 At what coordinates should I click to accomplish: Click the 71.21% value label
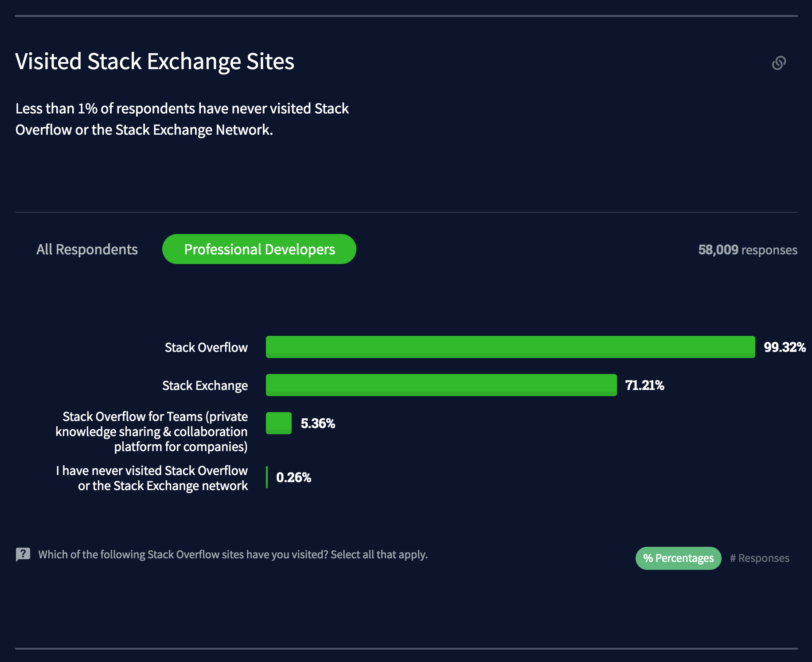click(x=644, y=385)
